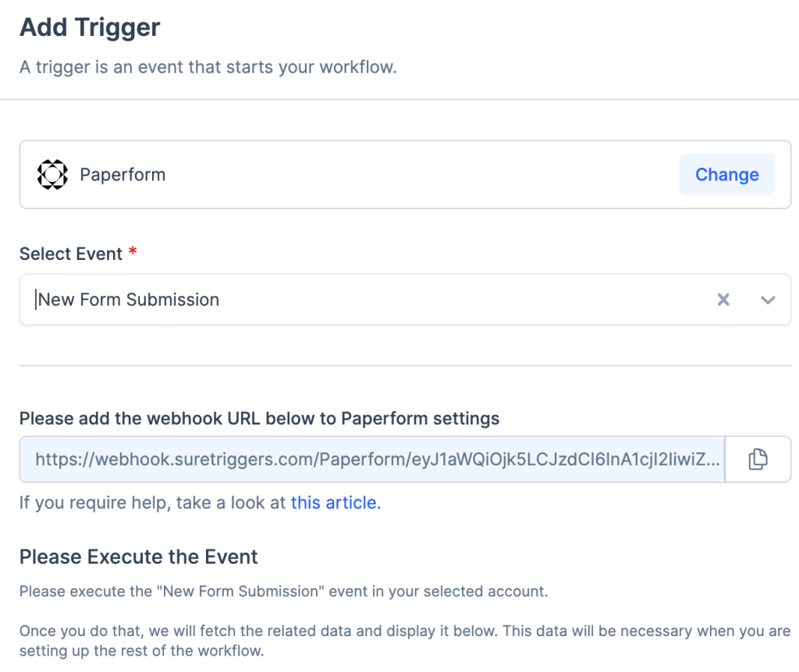Click empty space in the Paperform app box
Image resolution: width=799 pixels, height=672 pixels.
click(x=421, y=174)
